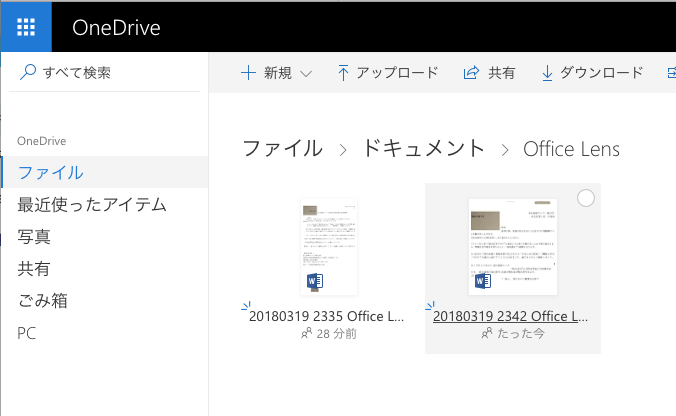This screenshot has width=676, height=416.
Task: Expand the 新規 dropdown chevron
Action: pos(306,74)
